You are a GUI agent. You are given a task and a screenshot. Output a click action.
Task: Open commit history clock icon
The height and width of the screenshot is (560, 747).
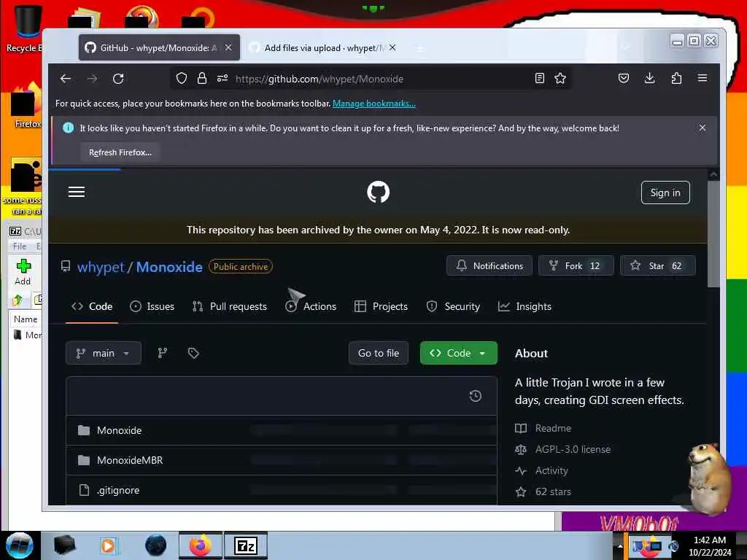click(x=476, y=396)
